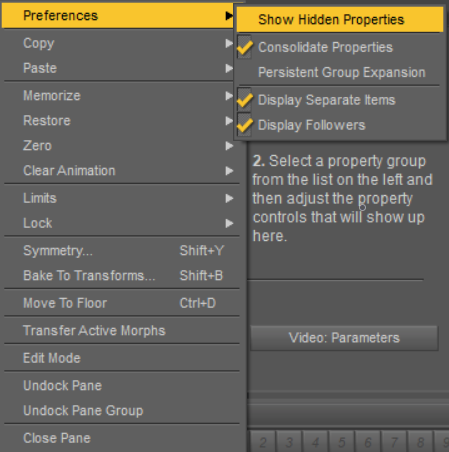Open the Lock submenu arrow

point(229,223)
